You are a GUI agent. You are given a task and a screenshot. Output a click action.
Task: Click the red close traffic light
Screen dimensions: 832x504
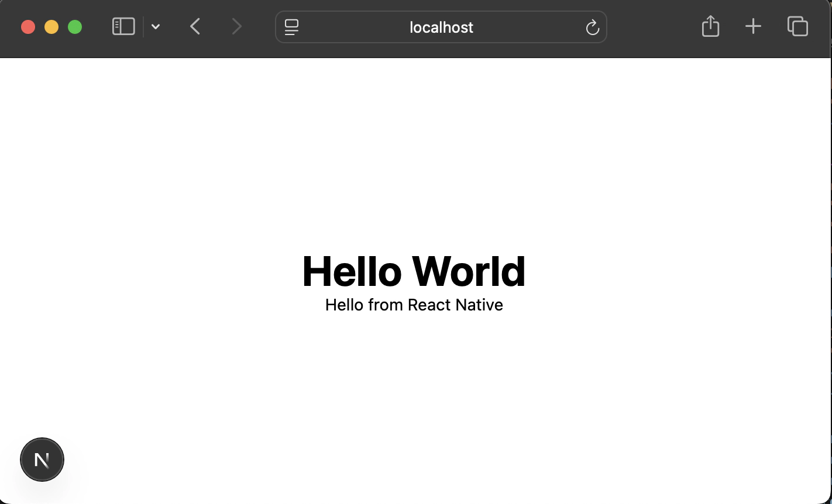[x=28, y=26]
